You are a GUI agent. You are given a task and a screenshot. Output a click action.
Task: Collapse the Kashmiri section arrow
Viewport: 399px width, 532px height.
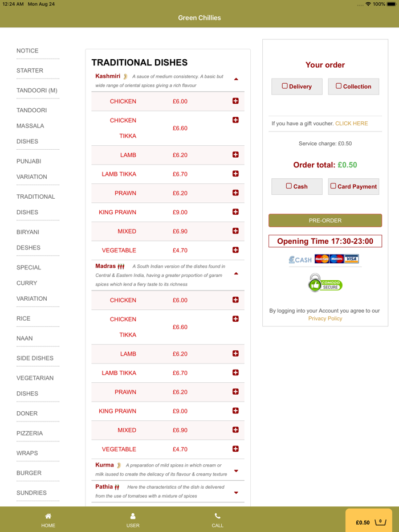[x=236, y=79]
